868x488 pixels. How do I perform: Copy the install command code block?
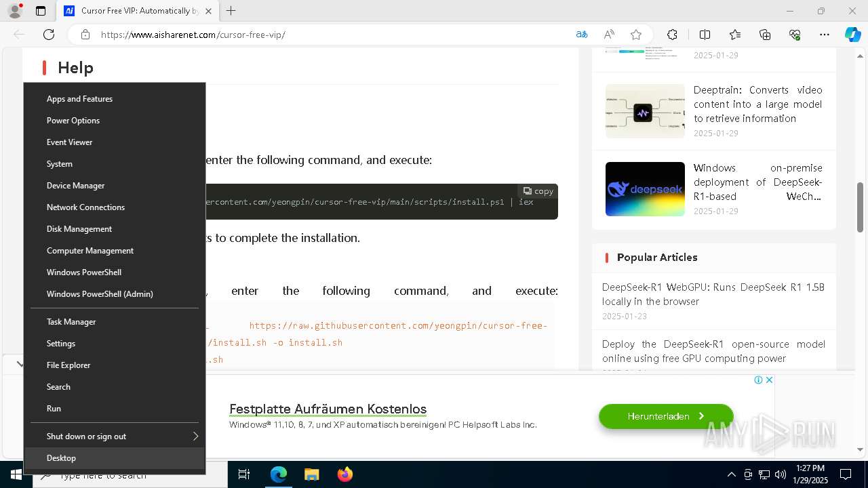pos(538,191)
